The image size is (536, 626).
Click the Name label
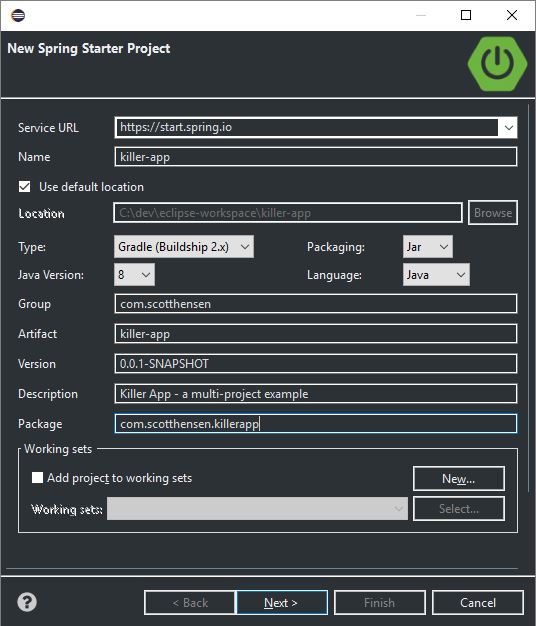coord(34,157)
